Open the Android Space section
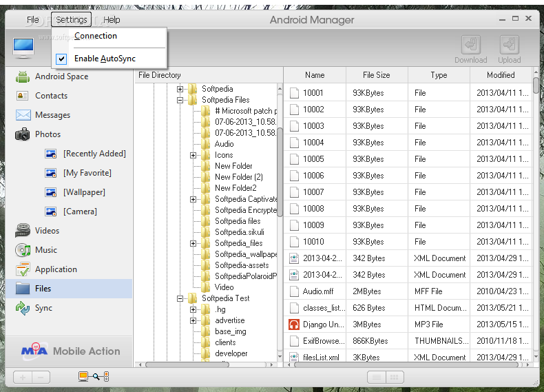 click(x=61, y=76)
